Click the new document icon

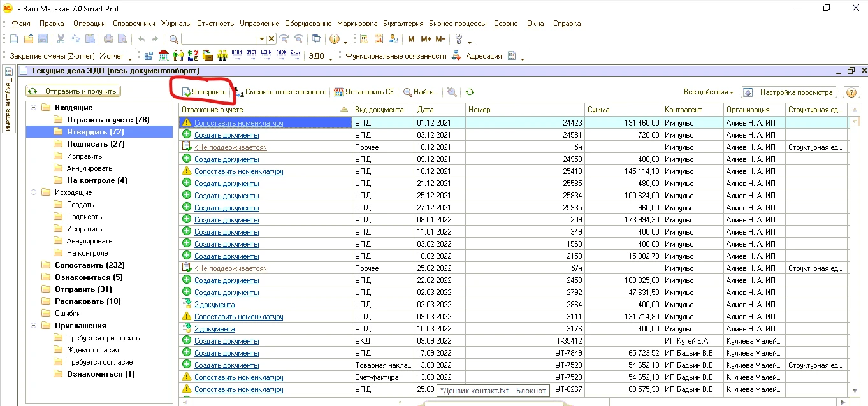click(13, 39)
